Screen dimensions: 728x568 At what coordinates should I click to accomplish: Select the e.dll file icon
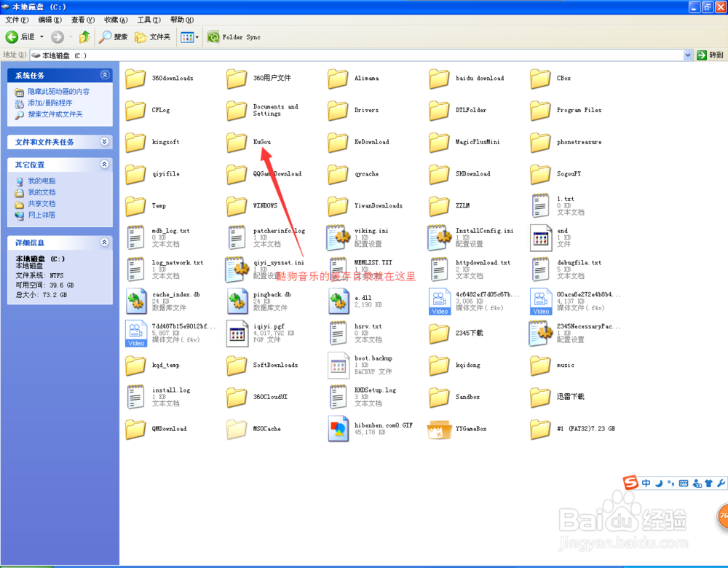pyautogui.click(x=339, y=301)
